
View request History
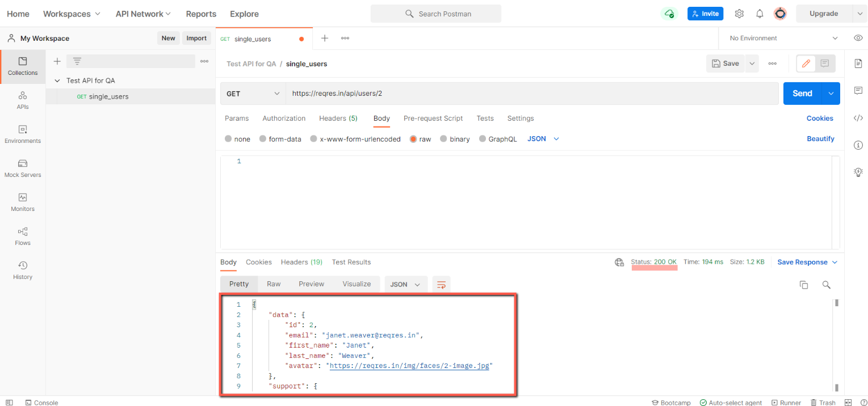point(22,270)
